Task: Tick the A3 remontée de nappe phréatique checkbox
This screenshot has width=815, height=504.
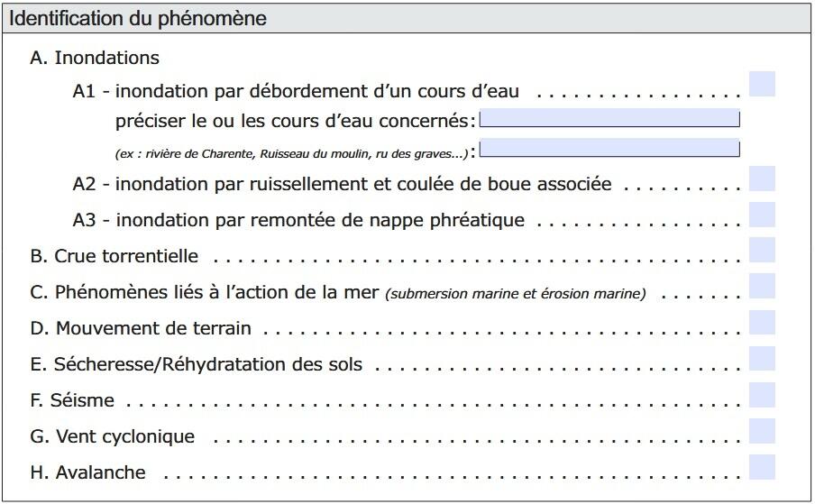Action: [762, 215]
